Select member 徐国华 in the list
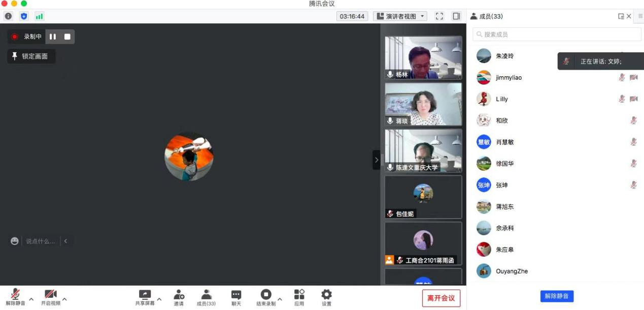This screenshot has height=310, width=644. pyautogui.click(x=505, y=164)
